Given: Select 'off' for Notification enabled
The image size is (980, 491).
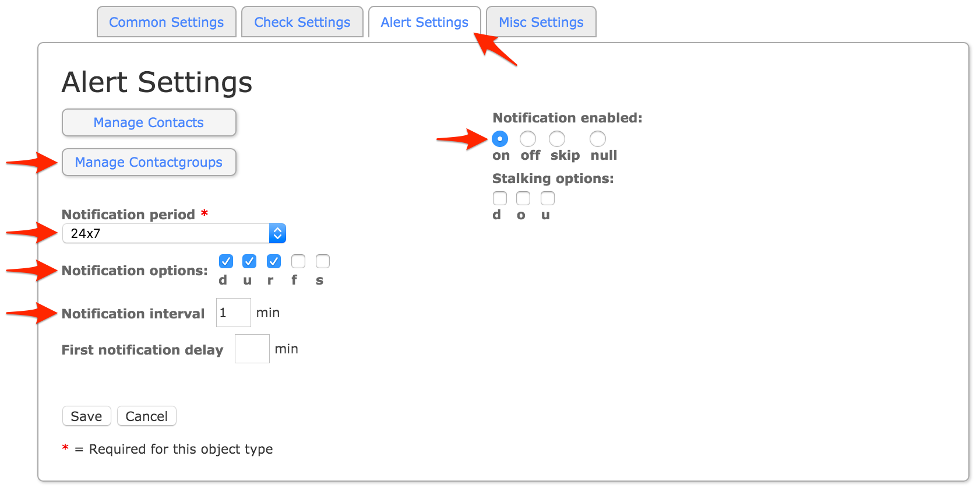Looking at the screenshot, I should point(528,139).
